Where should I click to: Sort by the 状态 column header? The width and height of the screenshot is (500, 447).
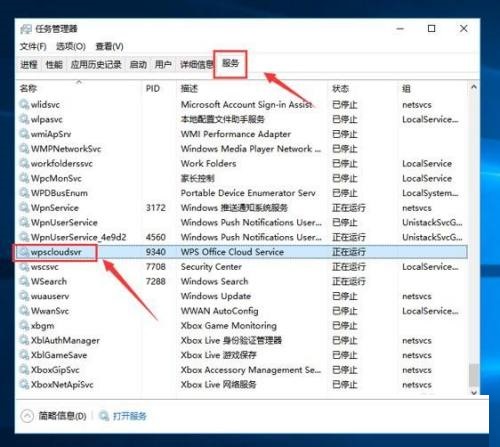point(363,88)
